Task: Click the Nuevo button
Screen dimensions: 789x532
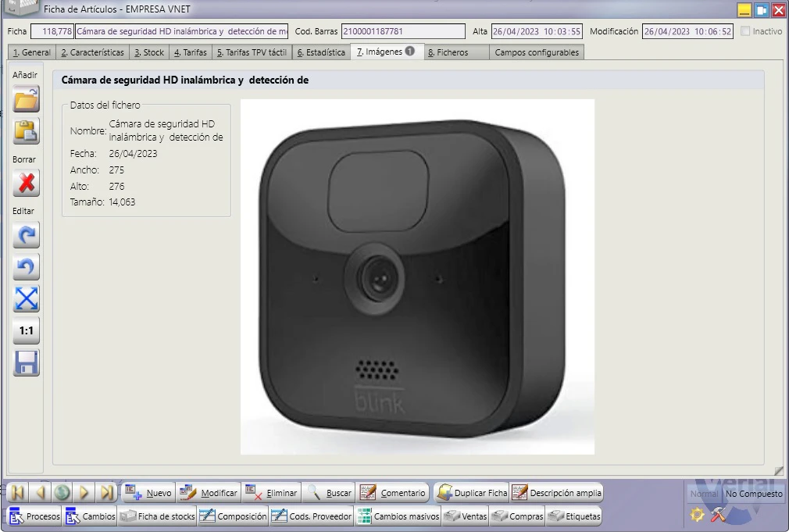Action: tap(148, 493)
